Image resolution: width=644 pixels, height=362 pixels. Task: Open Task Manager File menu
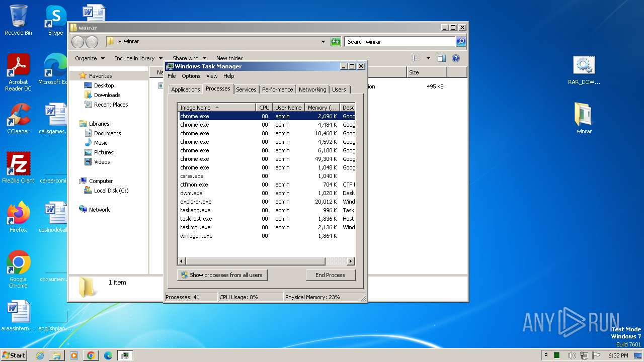(172, 76)
